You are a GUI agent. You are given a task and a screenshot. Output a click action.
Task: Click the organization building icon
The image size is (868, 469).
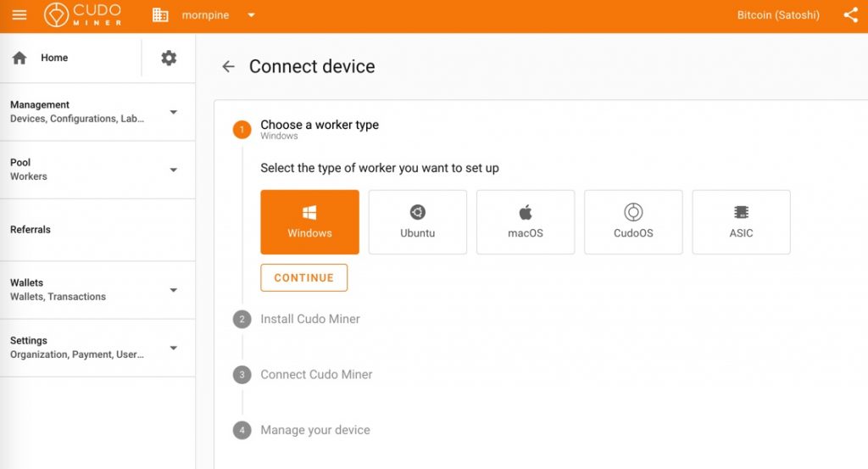tap(160, 15)
